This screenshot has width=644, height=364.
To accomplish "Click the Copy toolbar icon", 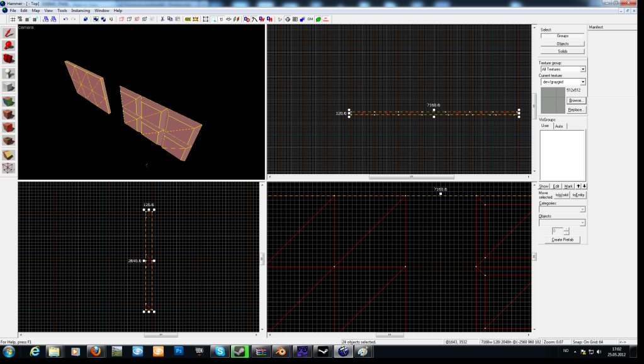I will [x=170, y=19].
